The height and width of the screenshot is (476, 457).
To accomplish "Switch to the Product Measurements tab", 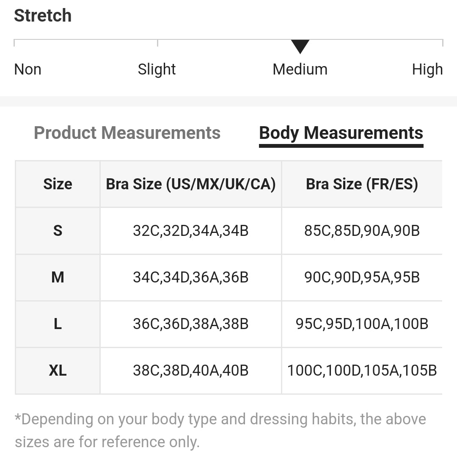I will coord(127,133).
